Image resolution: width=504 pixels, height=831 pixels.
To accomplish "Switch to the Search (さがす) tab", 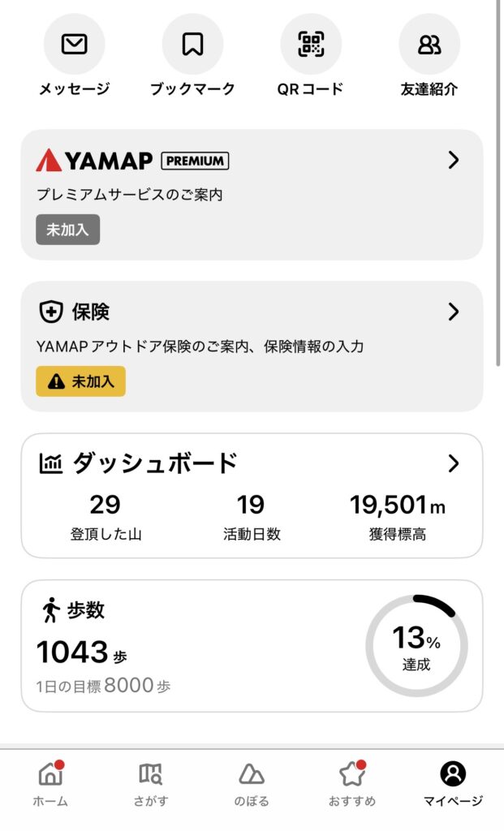I will click(x=151, y=784).
